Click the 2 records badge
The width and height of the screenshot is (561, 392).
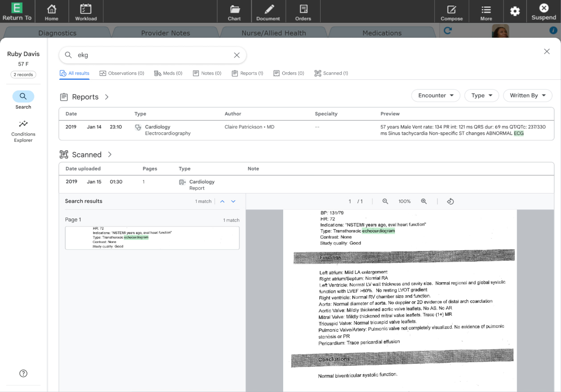(23, 74)
